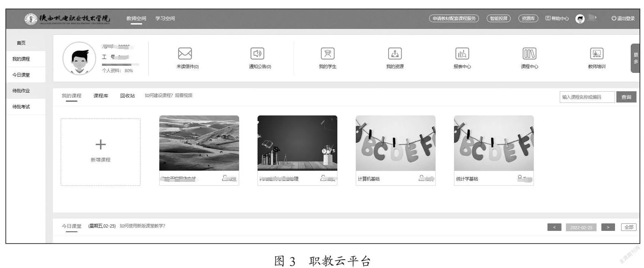Switch to the 学习空间 tab
This screenshot has width=644, height=268.
[x=165, y=18]
